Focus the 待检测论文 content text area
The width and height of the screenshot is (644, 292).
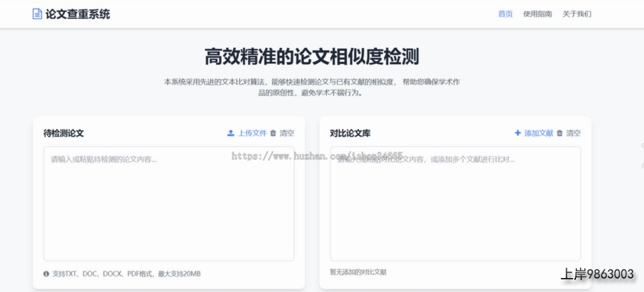coord(169,204)
